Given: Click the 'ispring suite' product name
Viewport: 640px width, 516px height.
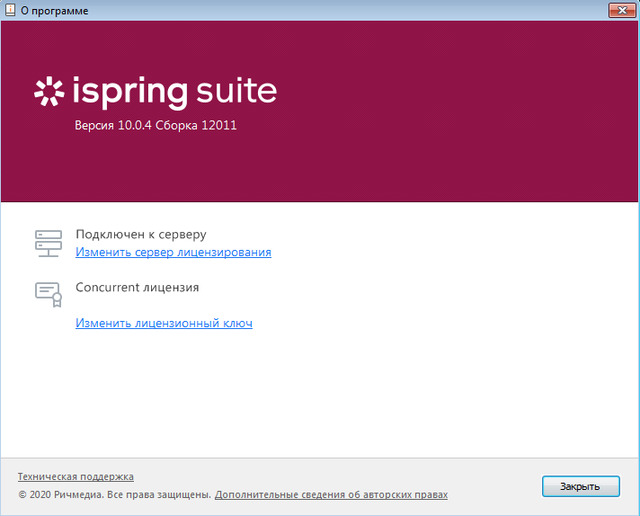Looking at the screenshot, I should (x=175, y=92).
